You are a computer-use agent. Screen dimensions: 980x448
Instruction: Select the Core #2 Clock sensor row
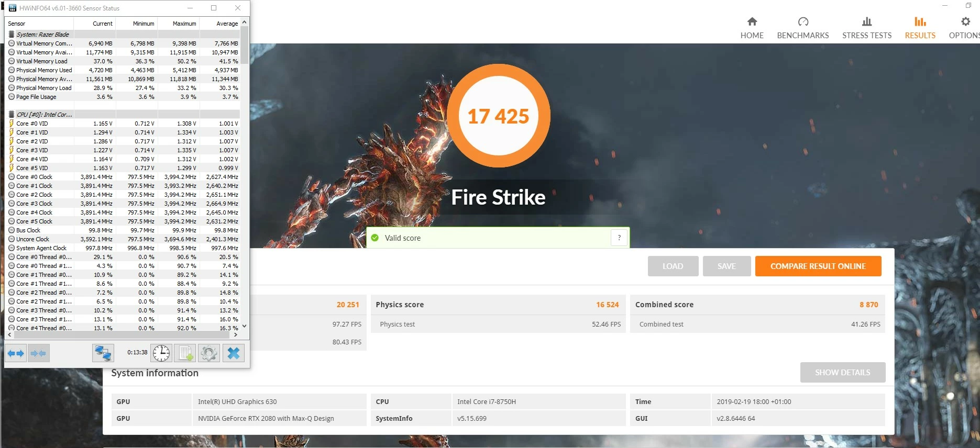click(123, 195)
